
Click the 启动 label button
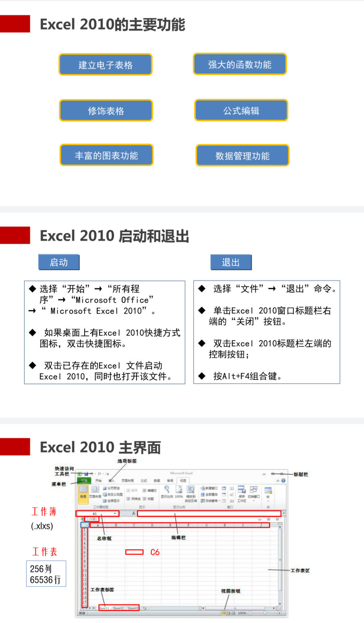[x=59, y=262]
